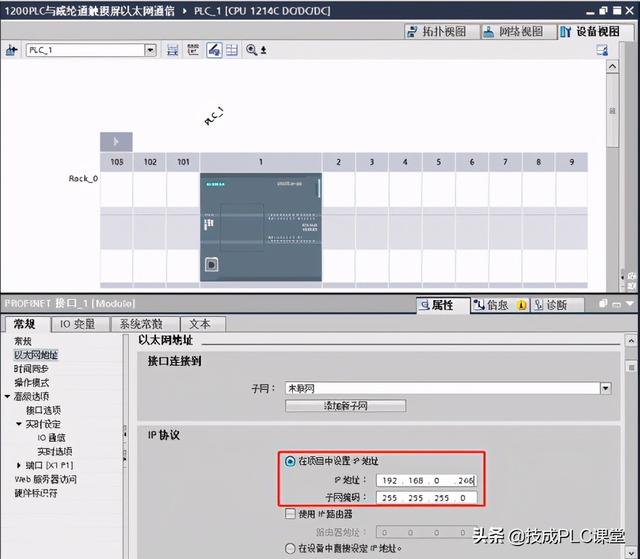The width and height of the screenshot is (640, 559).
Task: Select IO communication (IO 通信) tree item
Action: pos(51,438)
